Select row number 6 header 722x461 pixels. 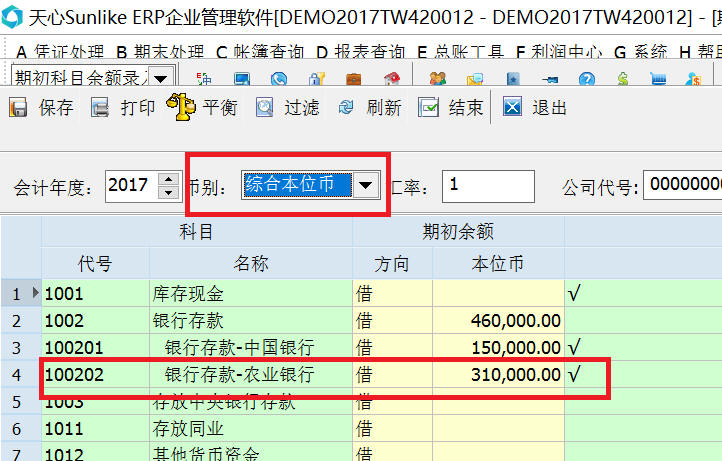[x=21, y=429]
